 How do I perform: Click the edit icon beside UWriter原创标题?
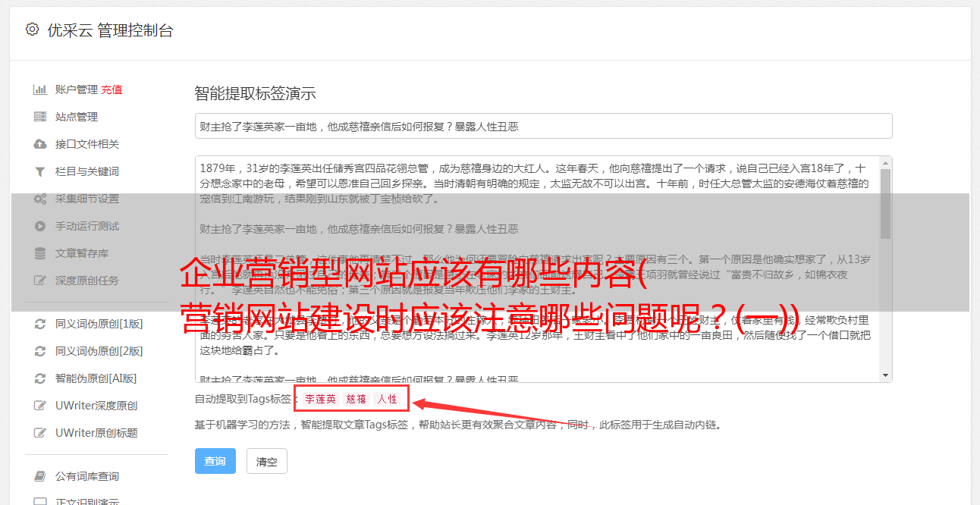point(40,433)
